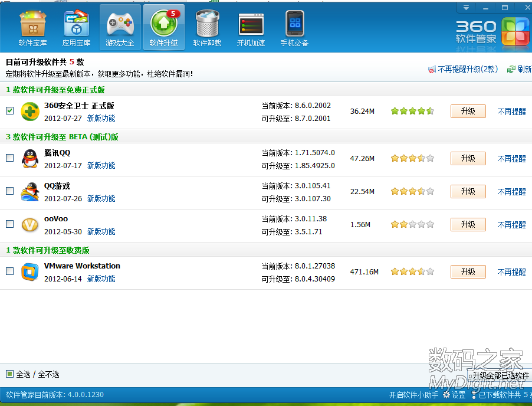Image resolution: width=532 pixels, height=406 pixels.
Task: Click the 腾讯QQ title text
Action: [x=57, y=153]
